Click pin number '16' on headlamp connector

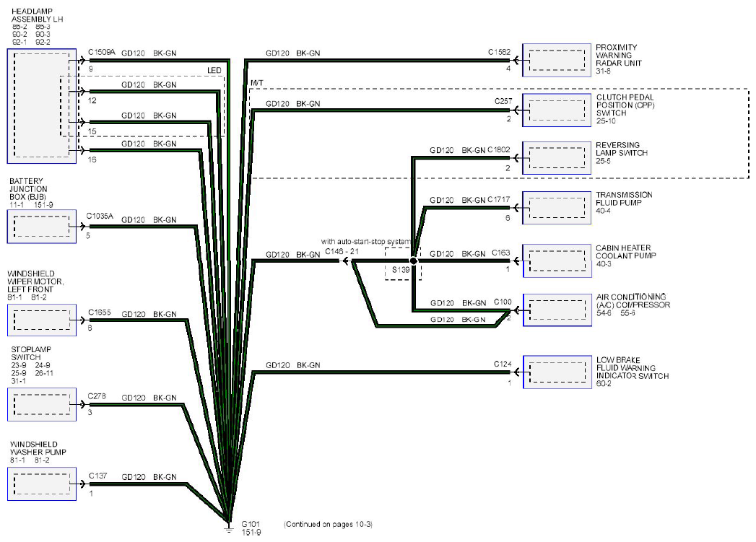92,159
